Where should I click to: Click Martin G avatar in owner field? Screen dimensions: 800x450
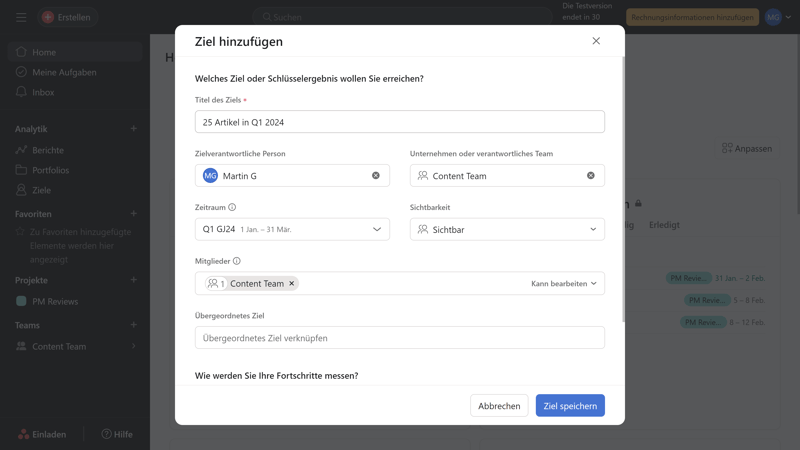point(210,176)
